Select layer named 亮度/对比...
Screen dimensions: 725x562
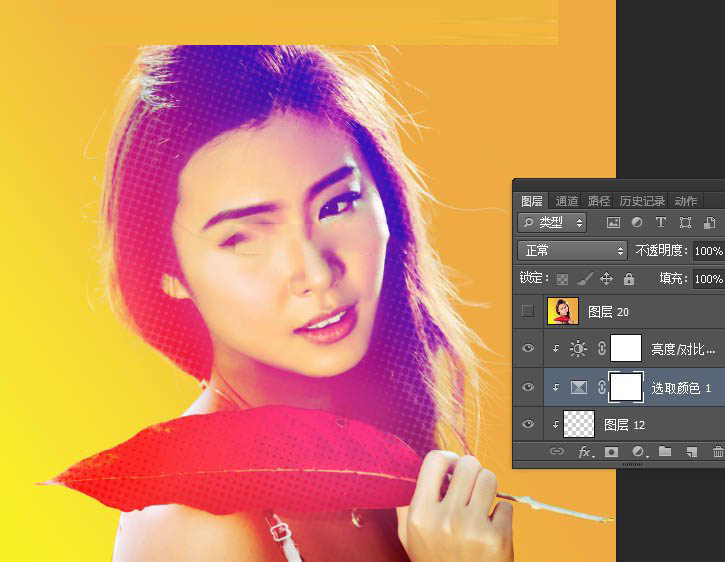[x=683, y=349]
